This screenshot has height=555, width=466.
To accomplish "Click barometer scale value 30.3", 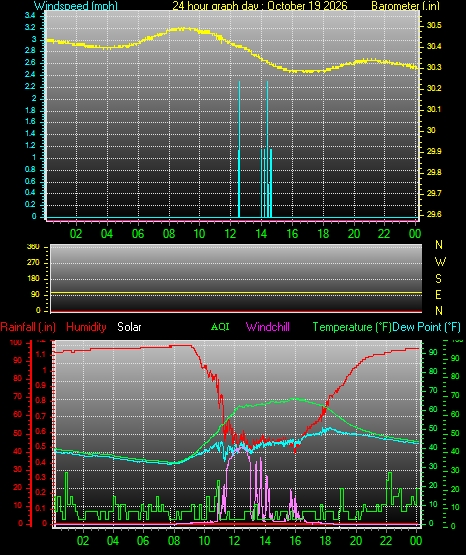I will (x=434, y=67).
